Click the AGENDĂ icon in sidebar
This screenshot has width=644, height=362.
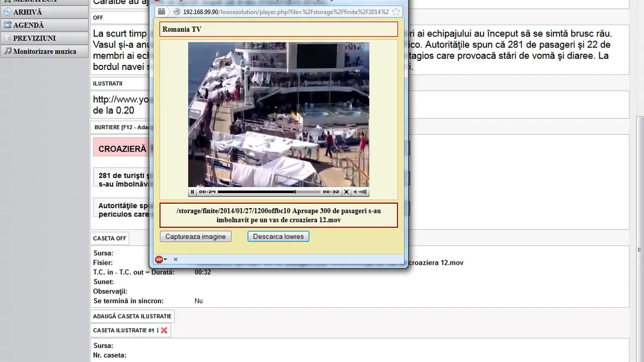coord(7,25)
